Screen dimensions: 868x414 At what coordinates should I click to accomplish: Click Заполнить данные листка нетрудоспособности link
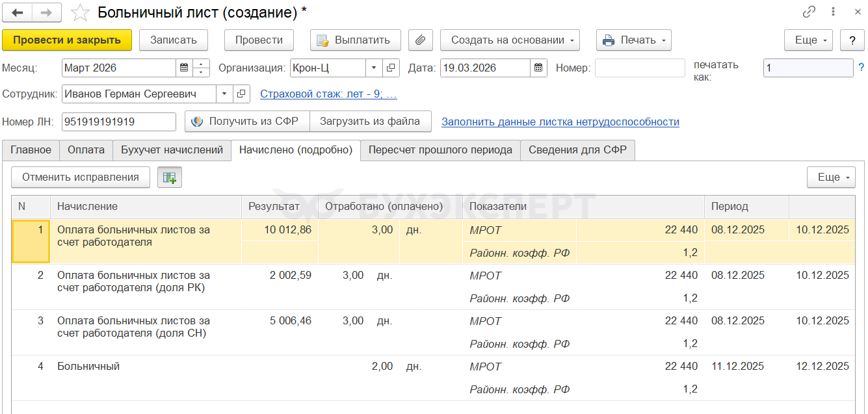tap(560, 122)
